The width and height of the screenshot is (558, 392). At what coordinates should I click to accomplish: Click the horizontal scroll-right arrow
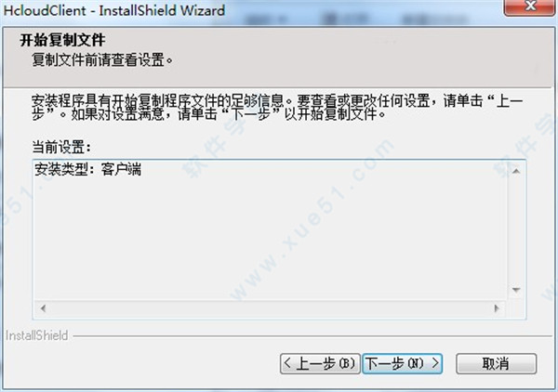click(497, 308)
